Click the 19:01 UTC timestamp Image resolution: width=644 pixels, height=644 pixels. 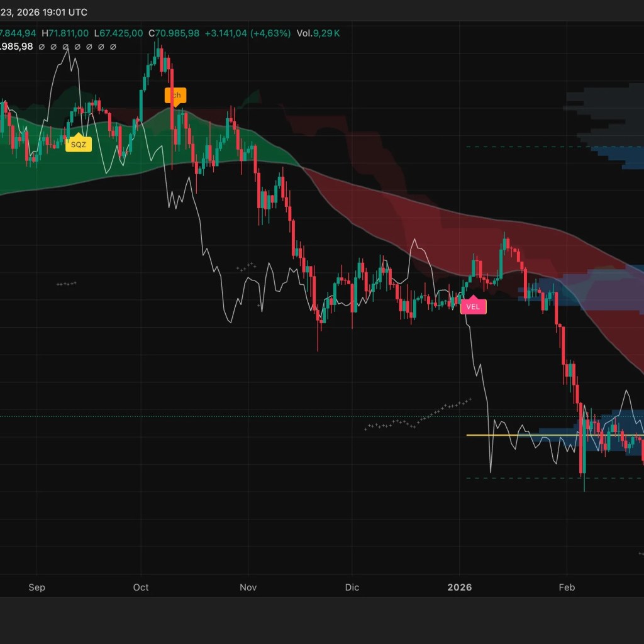tap(65, 13)
